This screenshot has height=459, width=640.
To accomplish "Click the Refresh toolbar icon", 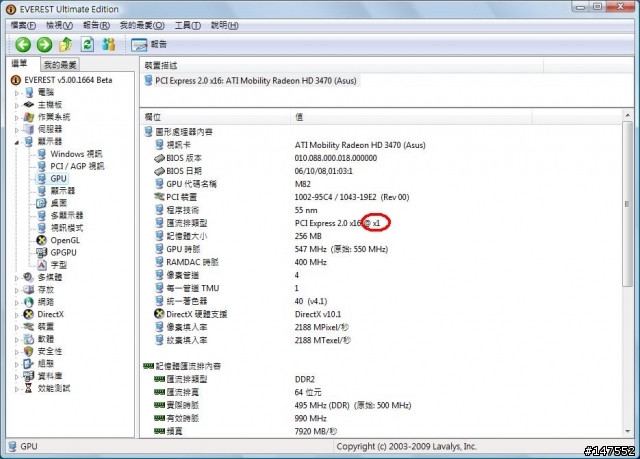I will tap(87, 44).
